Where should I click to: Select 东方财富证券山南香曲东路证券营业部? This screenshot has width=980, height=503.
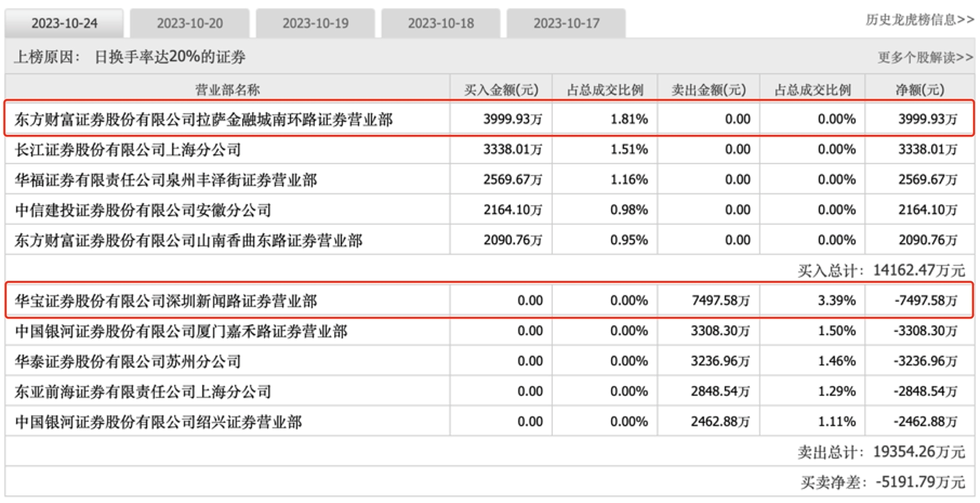(188, 240)
